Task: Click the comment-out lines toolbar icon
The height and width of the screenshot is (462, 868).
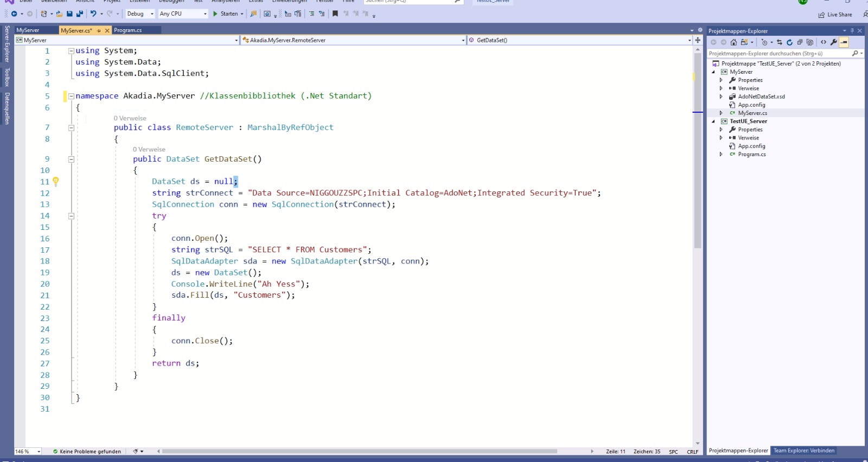Action: [x=311, y=14]
